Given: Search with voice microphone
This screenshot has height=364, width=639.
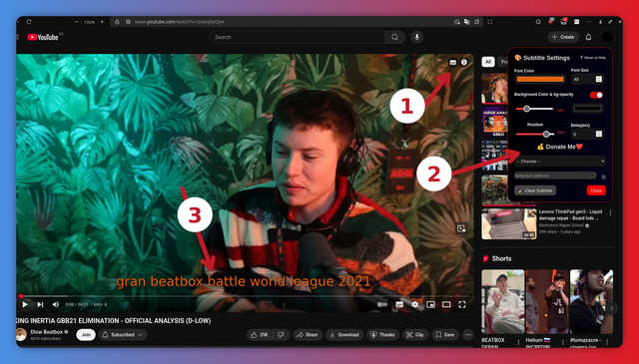Looking at the screenshot, I should pos(416,37).
